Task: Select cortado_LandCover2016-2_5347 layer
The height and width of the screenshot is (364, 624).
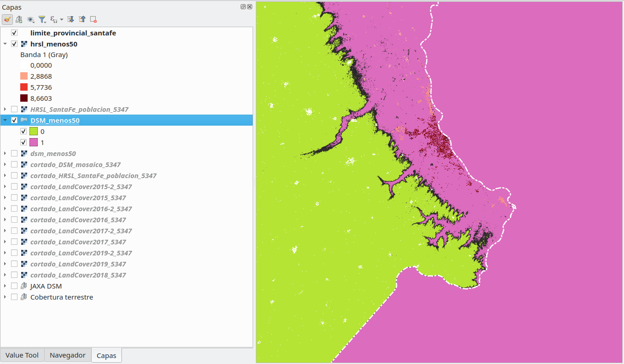Action: click(81, 209)
